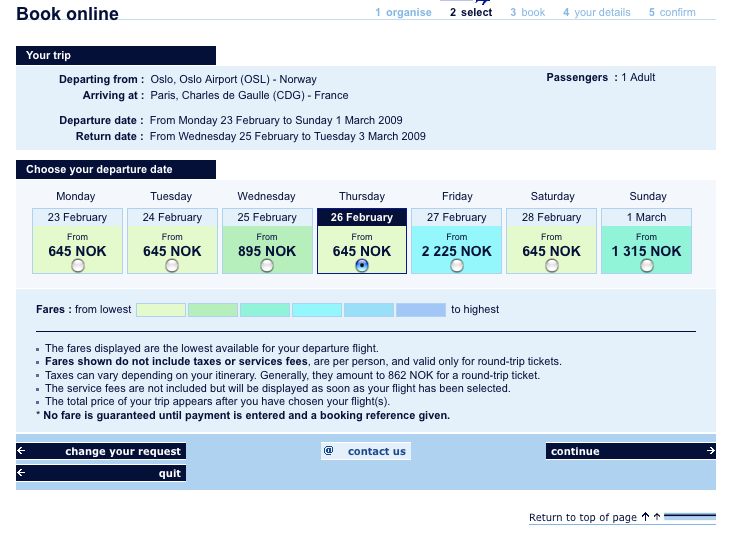Click the quit button
This screenshot has height=537, width=729.
point(101,473)
